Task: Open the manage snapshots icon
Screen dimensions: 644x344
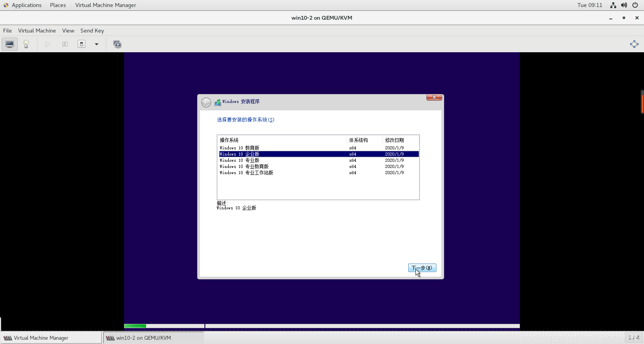Action: click(117, 44)
